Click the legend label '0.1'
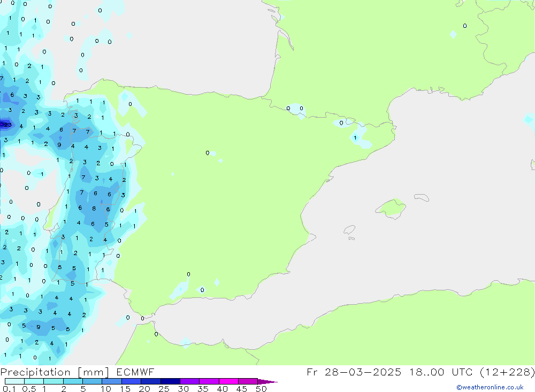 (9, 389)
